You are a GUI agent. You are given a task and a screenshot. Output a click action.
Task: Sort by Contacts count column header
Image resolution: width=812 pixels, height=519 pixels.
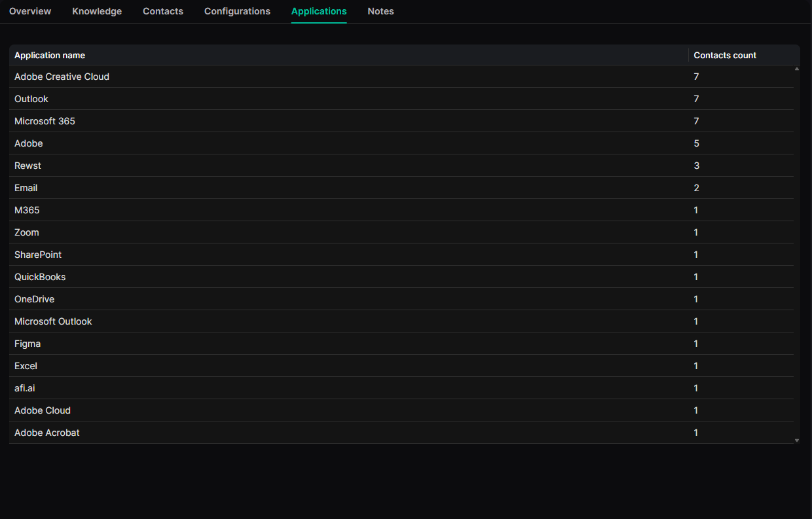744,55
